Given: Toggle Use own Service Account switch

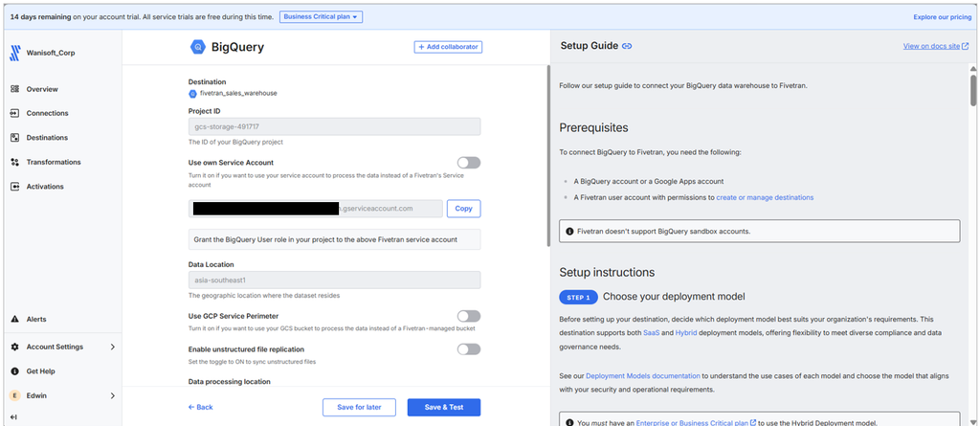Looking at the screenshot, I should pyautogui.click(x=469, y=163).
